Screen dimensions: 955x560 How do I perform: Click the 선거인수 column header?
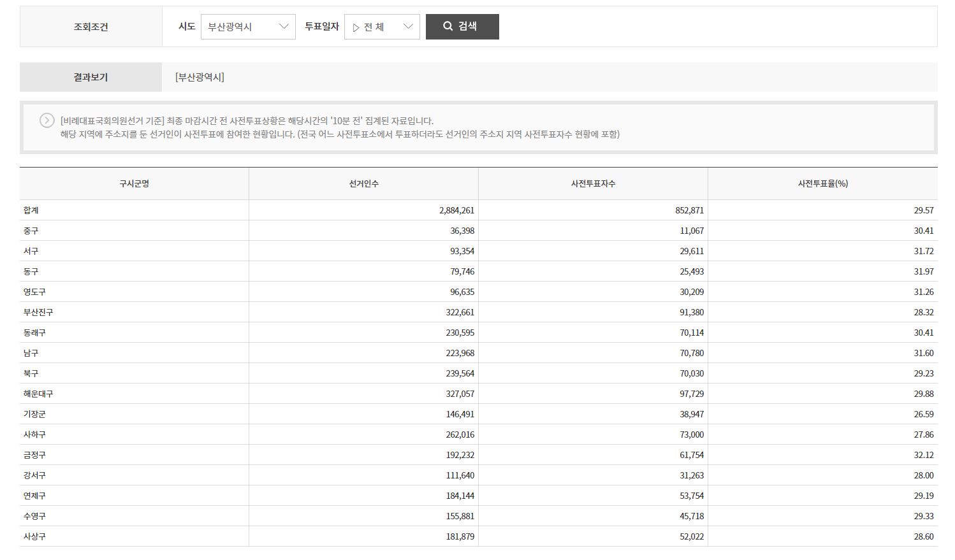click(363, 183)
